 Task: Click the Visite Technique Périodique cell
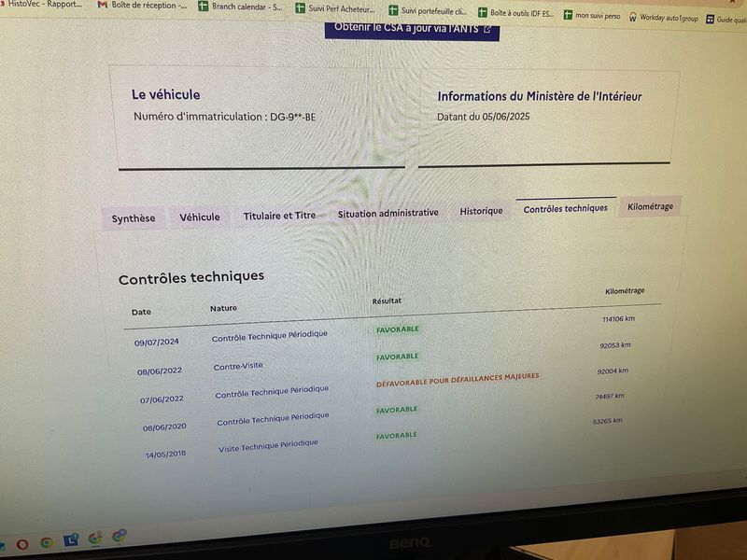coord(268,446)
